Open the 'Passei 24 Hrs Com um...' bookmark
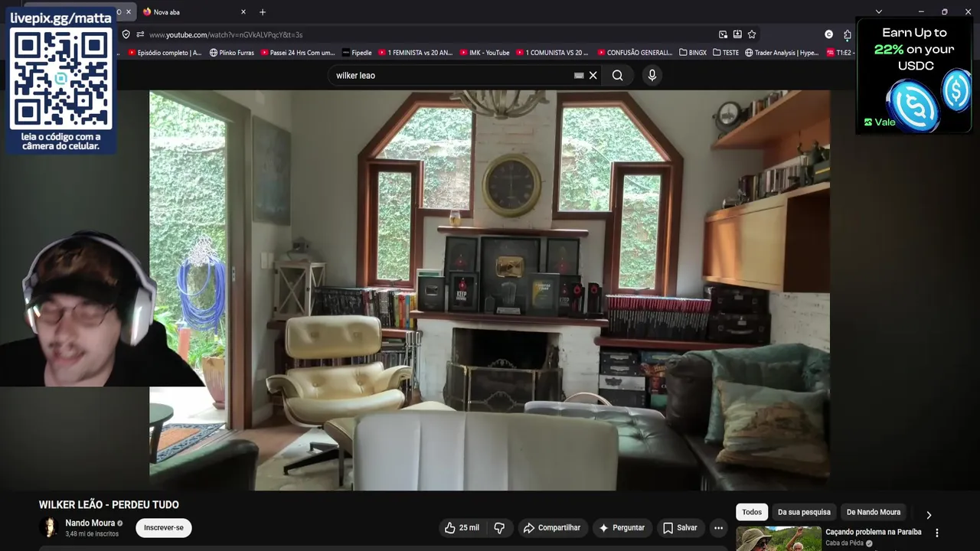 pos(298,53)
